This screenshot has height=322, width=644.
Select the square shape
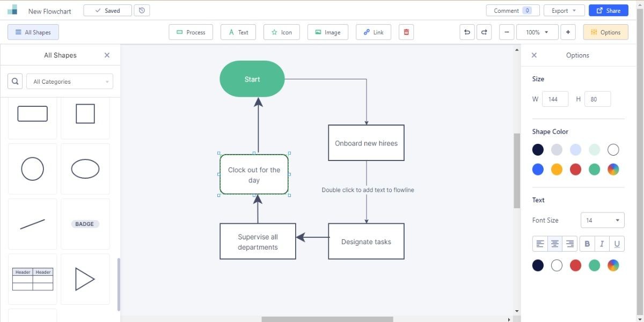(85, 114)
